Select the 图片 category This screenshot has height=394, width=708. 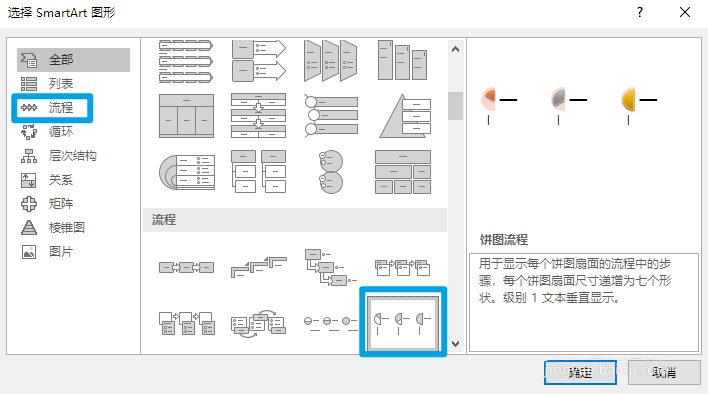73,251
